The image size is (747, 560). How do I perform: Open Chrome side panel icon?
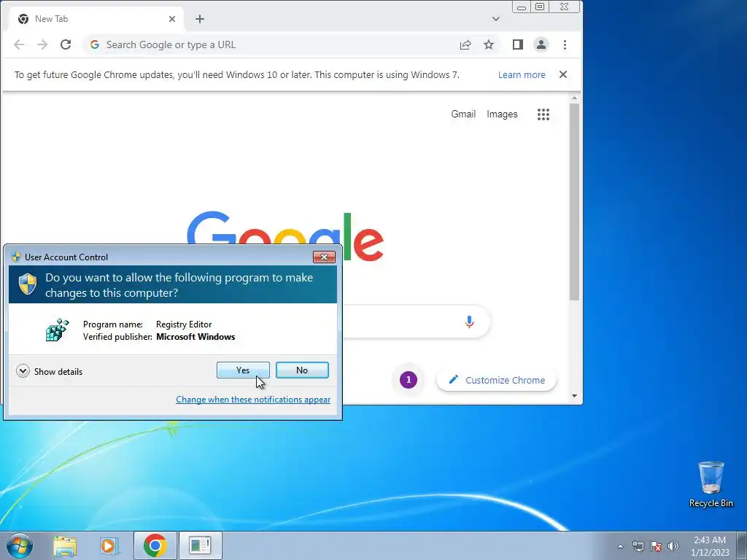pos(518,44)
